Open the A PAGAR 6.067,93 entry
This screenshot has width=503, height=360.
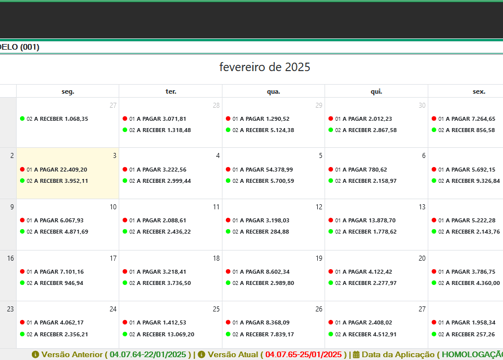point(52,220)
